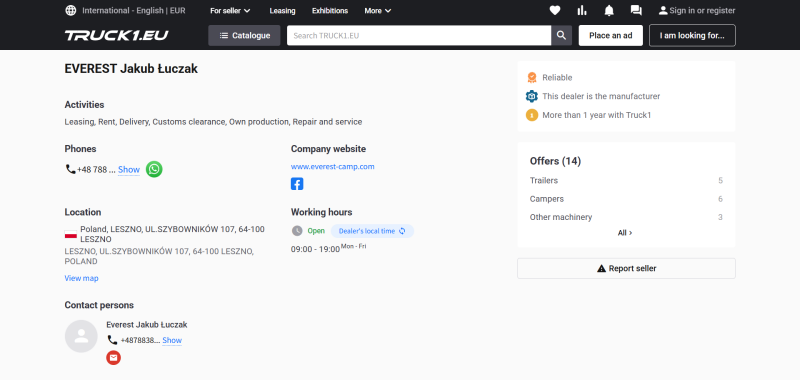
Task: Click the EVEREST Jakub Łuczak heading
Action: click(131, 69)
